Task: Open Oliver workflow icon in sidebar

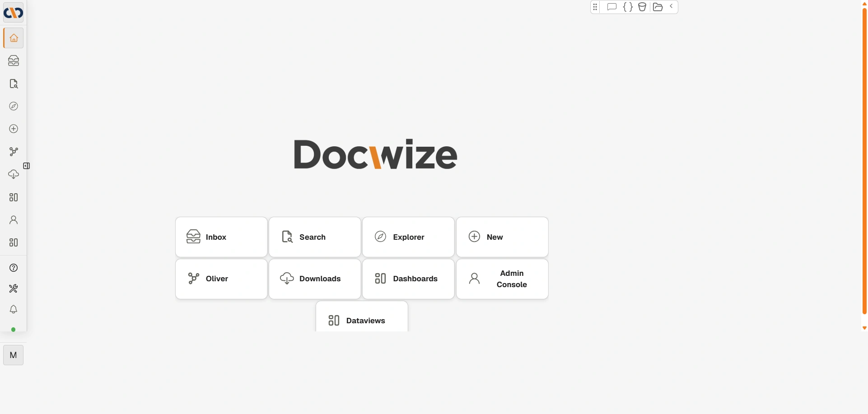Action: [x=14, y=152]
